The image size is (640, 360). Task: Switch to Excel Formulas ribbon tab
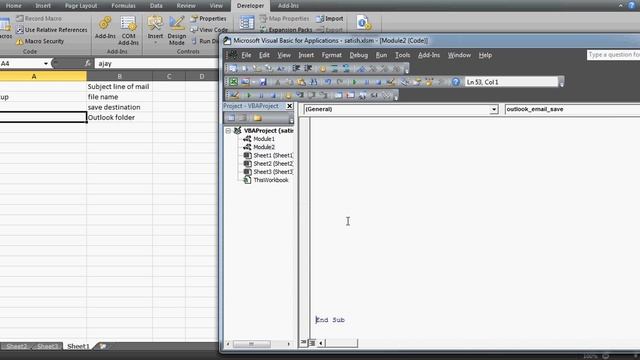(x=123, y=6)
